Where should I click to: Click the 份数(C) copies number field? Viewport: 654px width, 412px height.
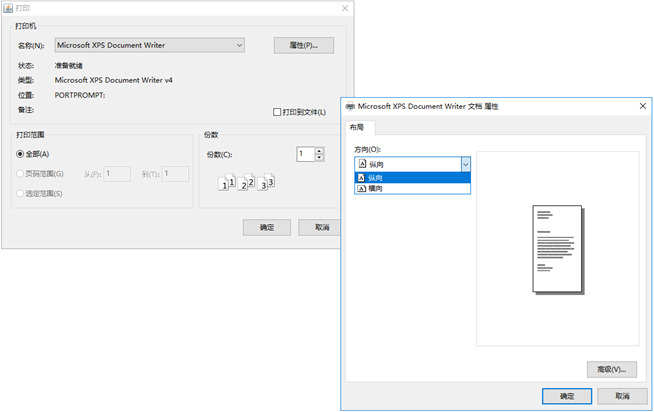[x=306, y=154]
